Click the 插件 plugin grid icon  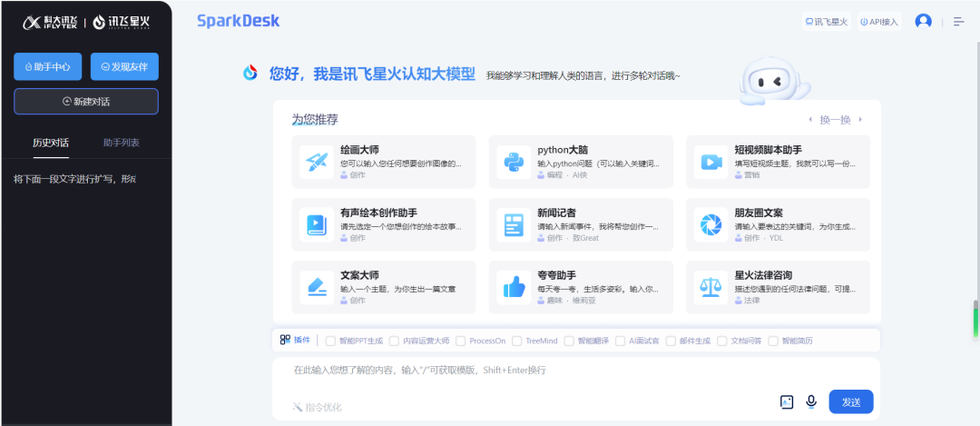click(x=285, y=340)
